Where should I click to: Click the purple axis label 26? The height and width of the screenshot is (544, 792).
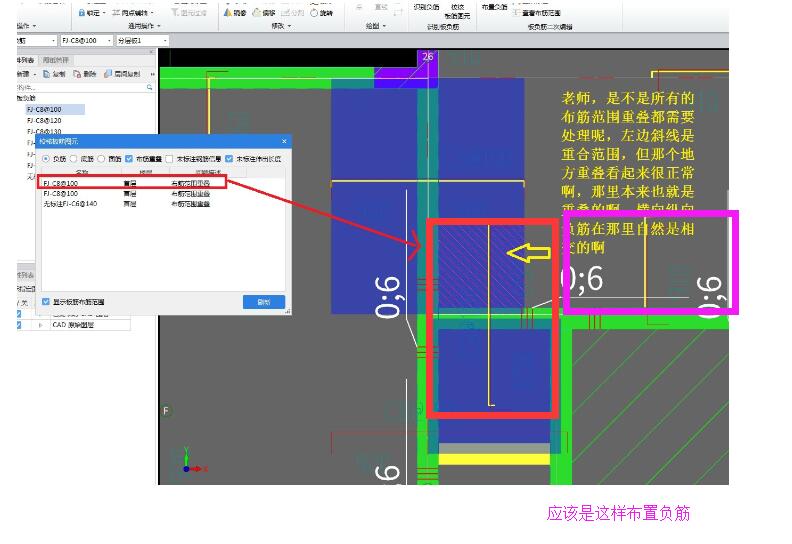pos(427,57)
